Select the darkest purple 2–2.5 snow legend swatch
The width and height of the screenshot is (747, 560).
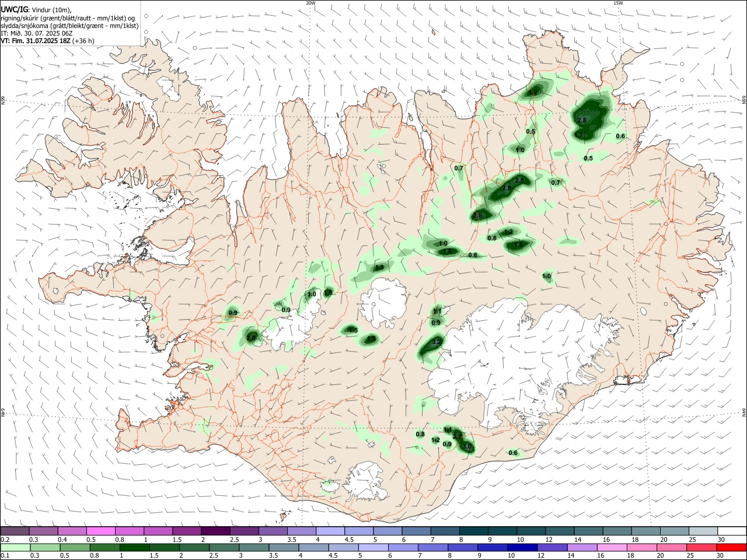215,531
